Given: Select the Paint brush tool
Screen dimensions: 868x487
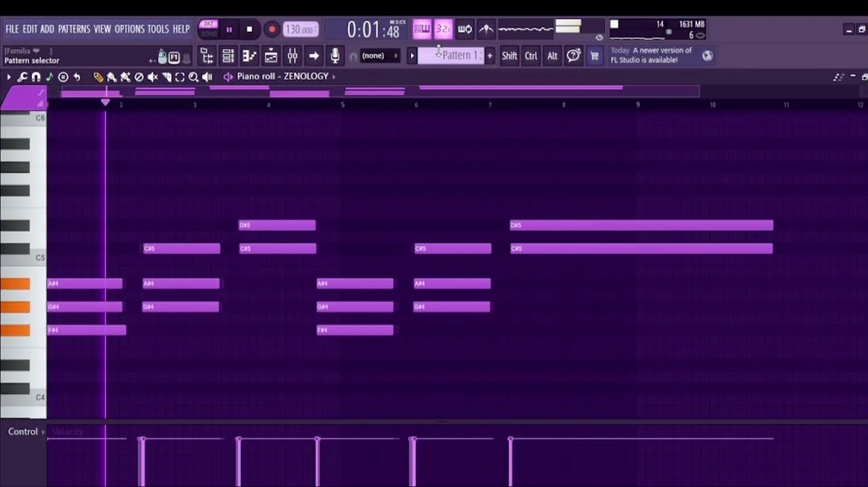Looking at the screenshot, I should click(x=112, y=77).
